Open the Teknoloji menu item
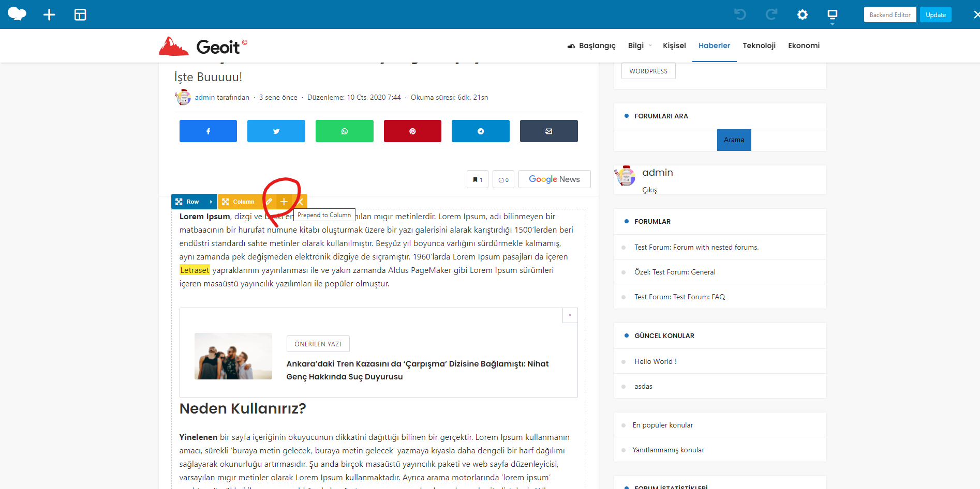Image resolution: width=980 pixels, height=489 pixels. tap(759, 45)
